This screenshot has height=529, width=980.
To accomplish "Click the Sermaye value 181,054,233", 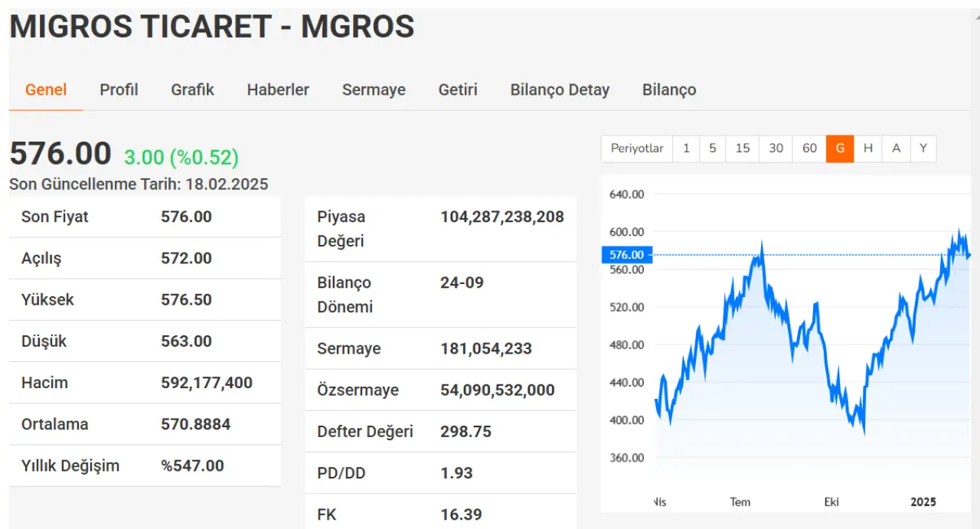I will (486, 348).
